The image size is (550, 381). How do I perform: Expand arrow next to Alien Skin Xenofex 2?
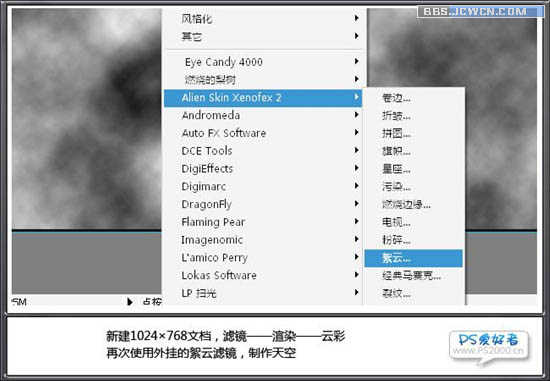[356, 96]
